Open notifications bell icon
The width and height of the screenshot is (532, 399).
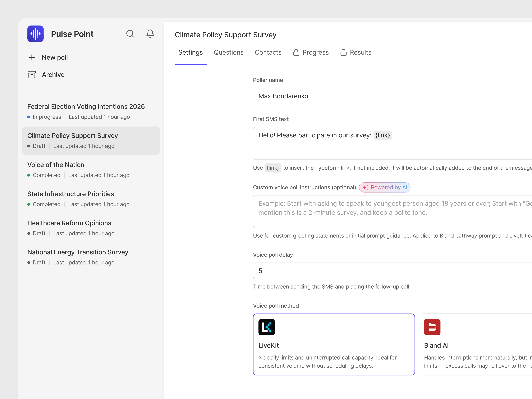click(150, 34)
